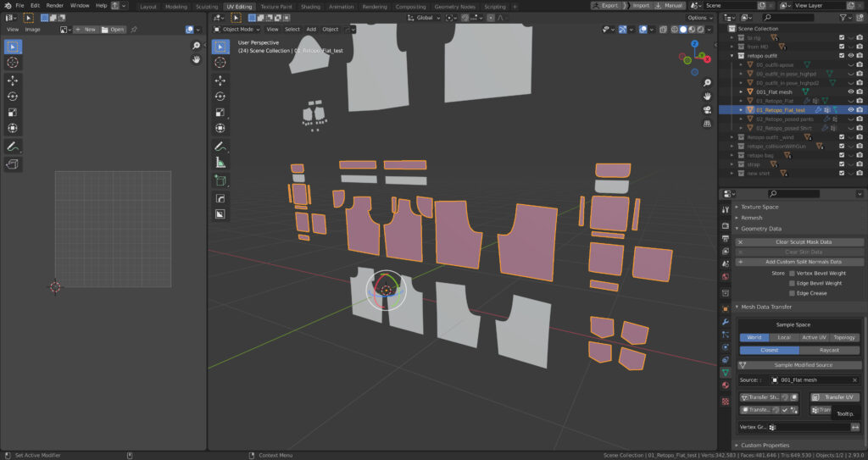
Task: Pick the Annotate tool in UV editor
Action: (x=13, y=147)
